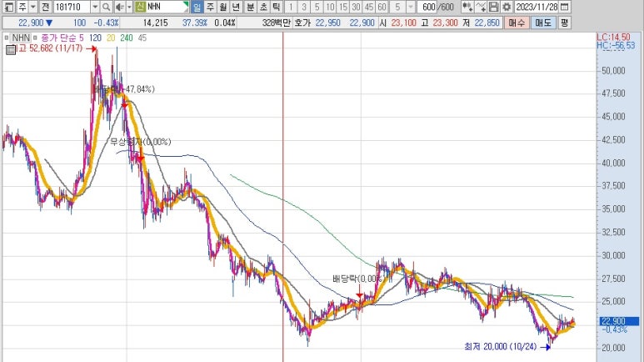Click the magenta 5 moving average legend

82,38
